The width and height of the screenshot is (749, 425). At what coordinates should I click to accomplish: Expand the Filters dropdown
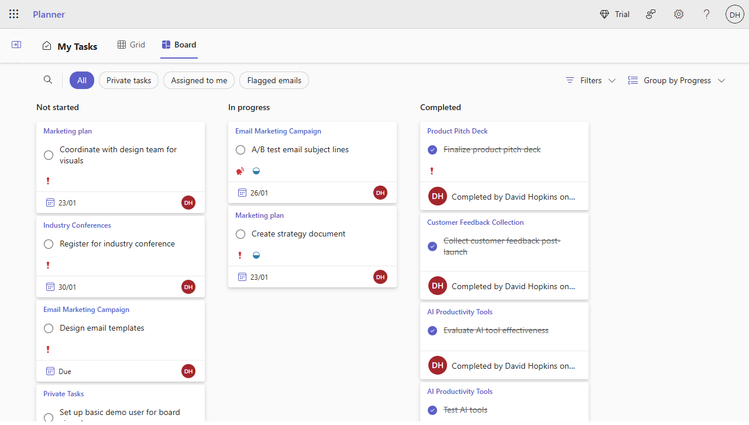point(591,80)
